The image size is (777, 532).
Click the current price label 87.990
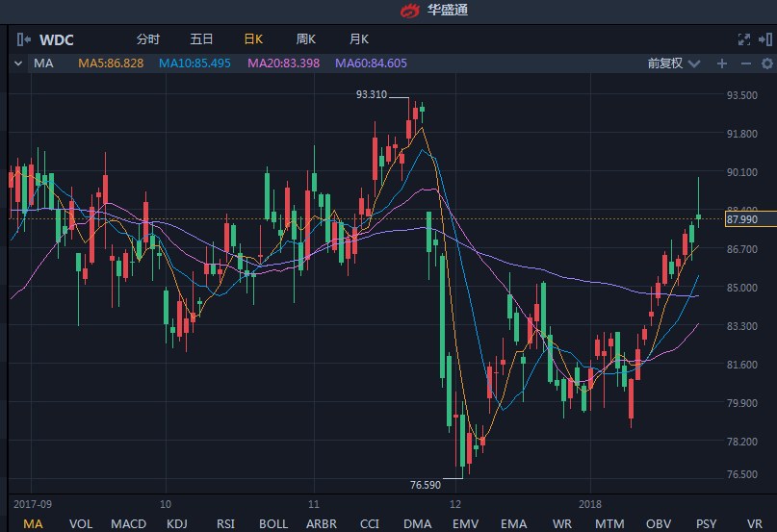pos(750,219)
